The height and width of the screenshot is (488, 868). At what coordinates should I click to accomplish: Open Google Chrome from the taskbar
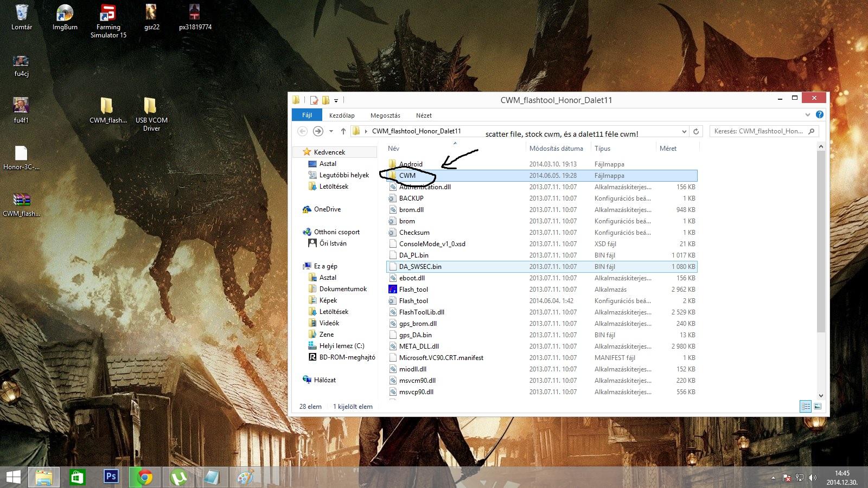(144, 477)
